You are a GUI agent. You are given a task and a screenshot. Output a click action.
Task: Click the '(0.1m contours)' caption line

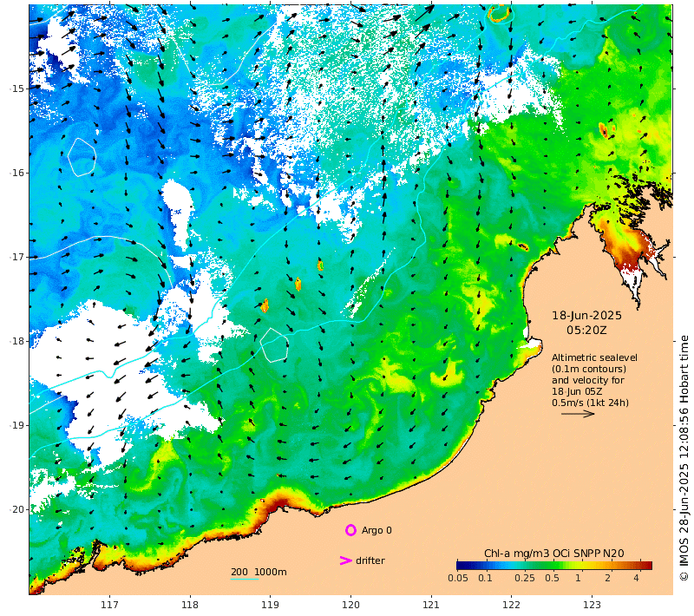pos(589,369)
